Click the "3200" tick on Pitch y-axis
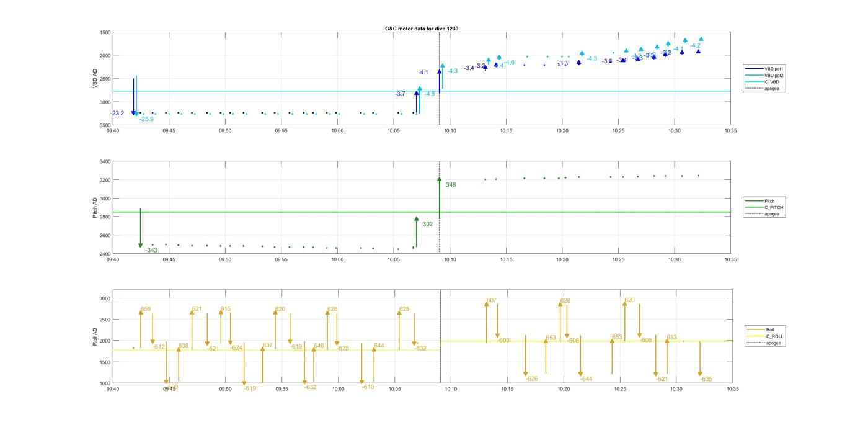Viewport: 868px width, 430px height. [105, 180]
